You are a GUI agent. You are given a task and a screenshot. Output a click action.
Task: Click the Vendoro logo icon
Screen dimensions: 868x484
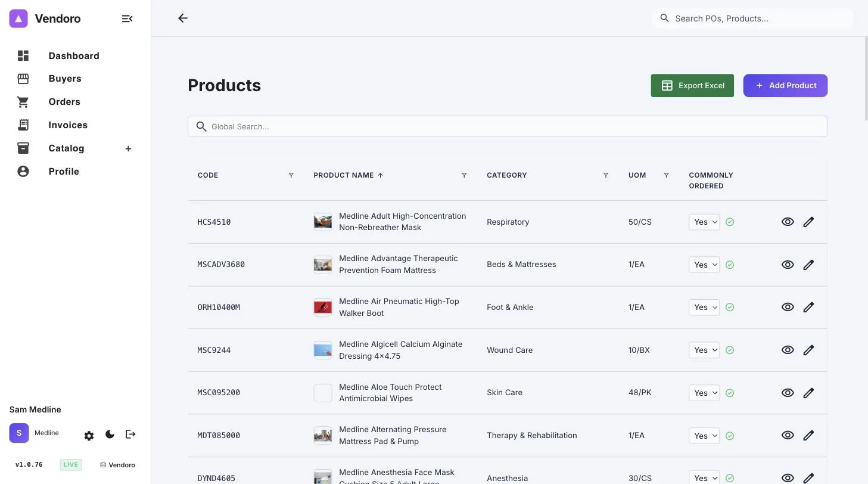pos(18,18)
